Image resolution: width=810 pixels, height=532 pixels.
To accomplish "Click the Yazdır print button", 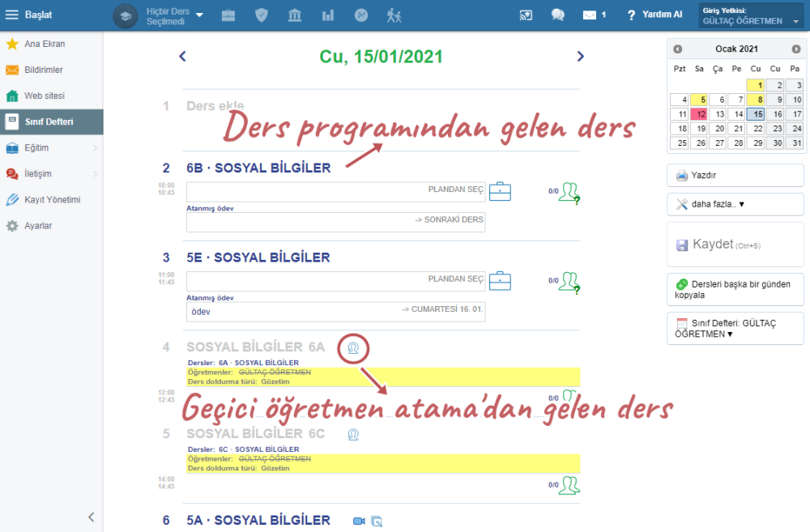I will click(735, 175).
